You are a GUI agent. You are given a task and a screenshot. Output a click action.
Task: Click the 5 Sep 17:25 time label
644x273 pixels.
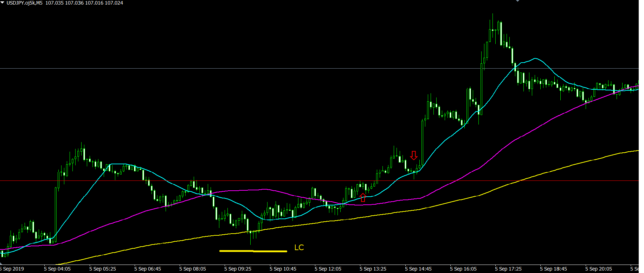(x=508, y=269)
